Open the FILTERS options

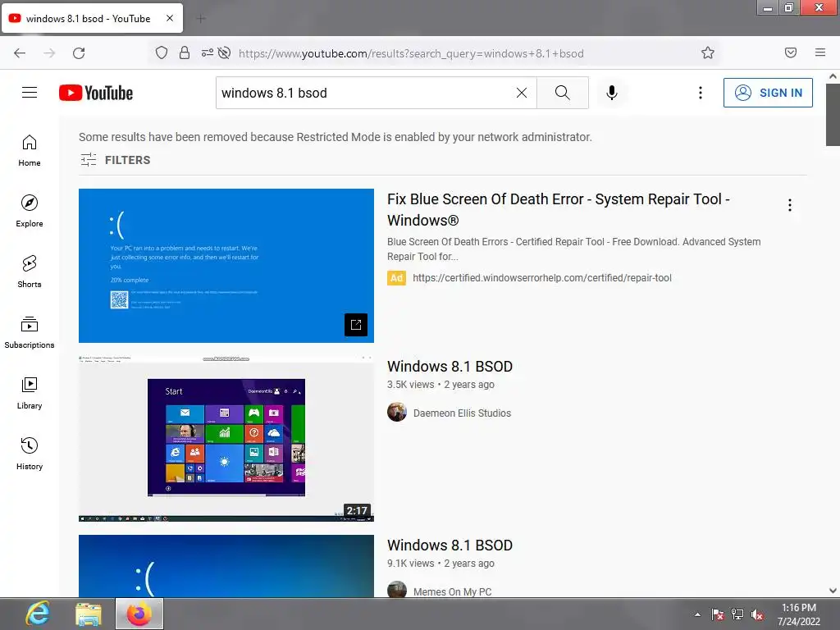pyautogui.click(x=115, y=160)
